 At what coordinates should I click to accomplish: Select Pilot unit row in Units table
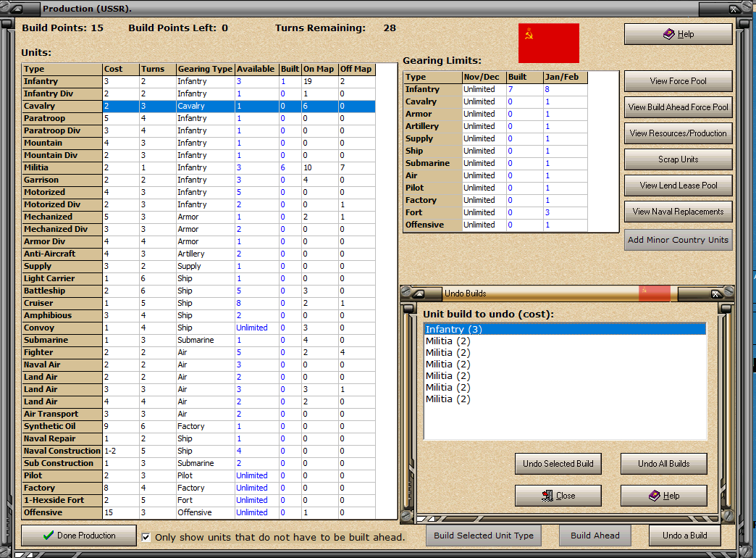pyautogui.click(x=198, y=475)
